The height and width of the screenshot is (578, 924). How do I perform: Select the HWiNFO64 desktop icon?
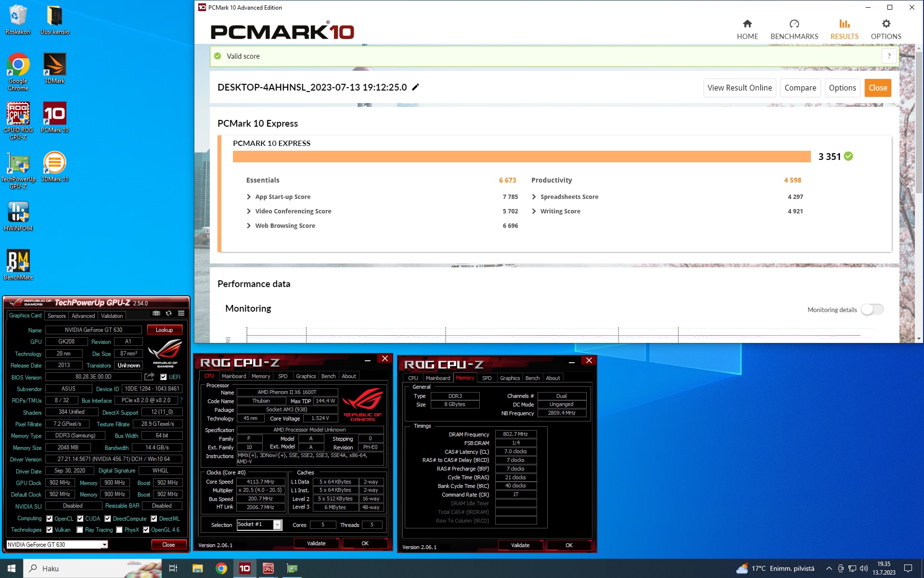18,216
